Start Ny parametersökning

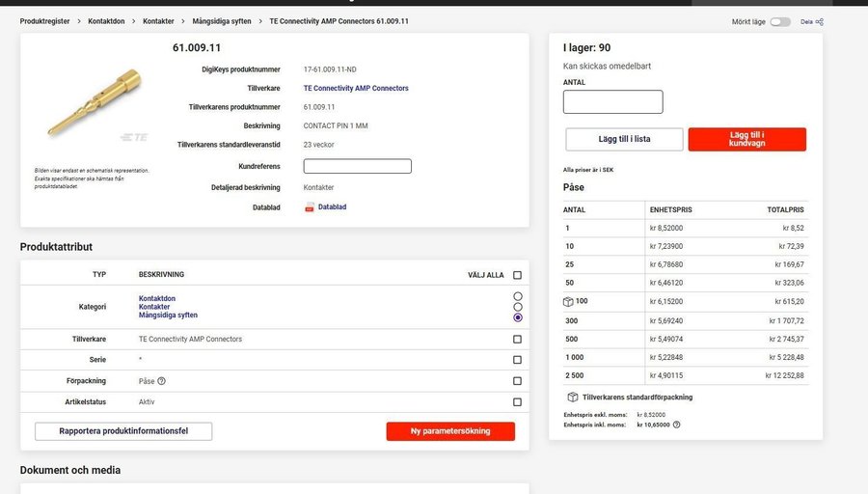click(x=450, y=431)
